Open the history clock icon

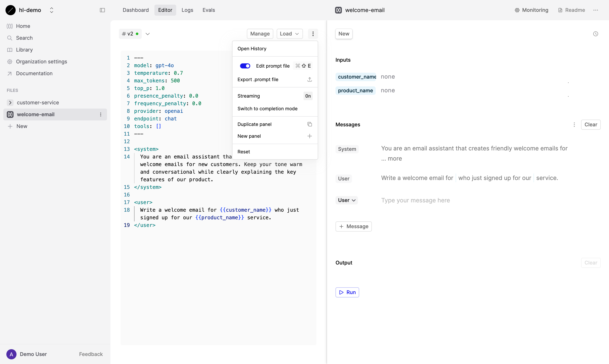point(595,34)
